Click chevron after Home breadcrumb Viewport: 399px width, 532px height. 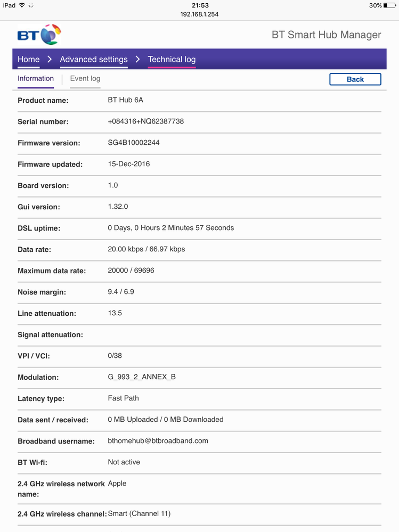(50, 59)
